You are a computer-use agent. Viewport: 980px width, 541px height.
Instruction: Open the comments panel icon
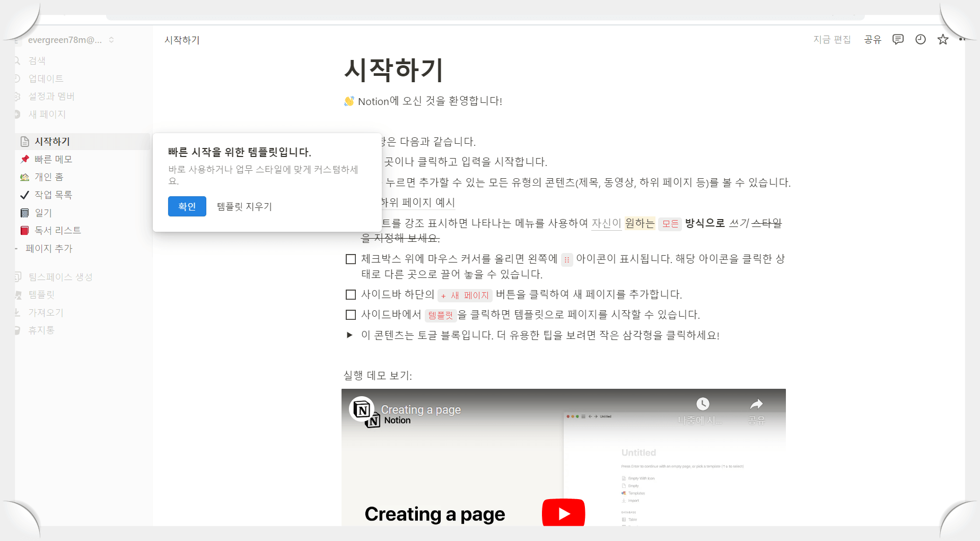tap(898, 39)
